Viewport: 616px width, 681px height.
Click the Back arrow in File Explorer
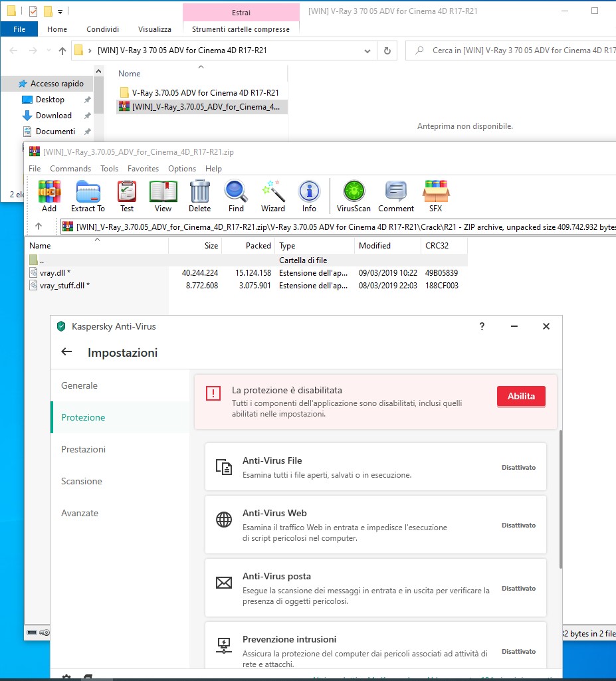point(13,50)
